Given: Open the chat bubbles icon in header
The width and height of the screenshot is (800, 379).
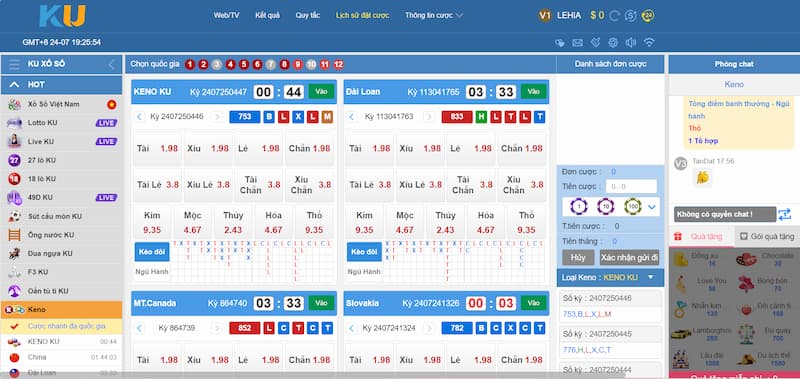Looking at the screenshot, I should tap(560, 43).
